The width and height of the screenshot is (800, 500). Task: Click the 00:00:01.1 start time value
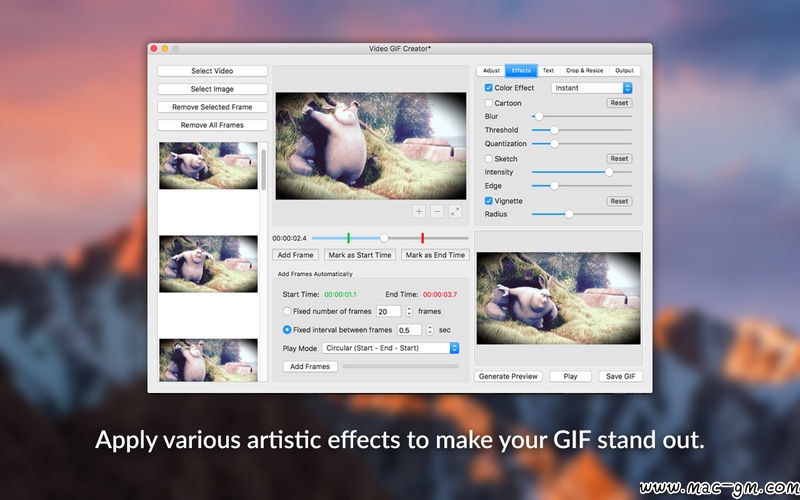click(x=340, y=294)
